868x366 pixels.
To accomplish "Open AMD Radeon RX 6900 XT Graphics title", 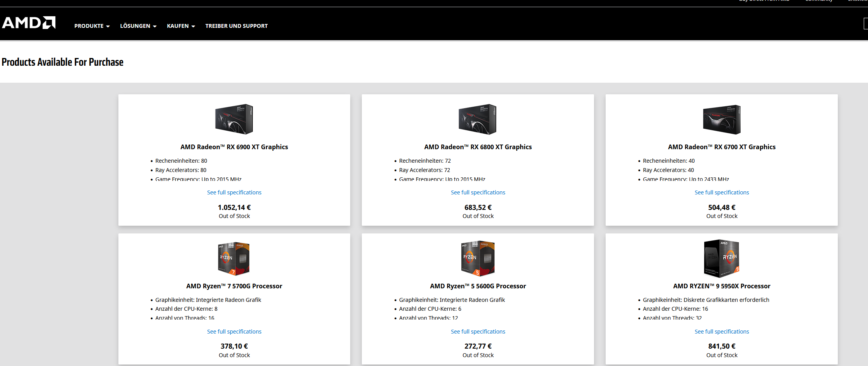I will [x=234, y=147].
